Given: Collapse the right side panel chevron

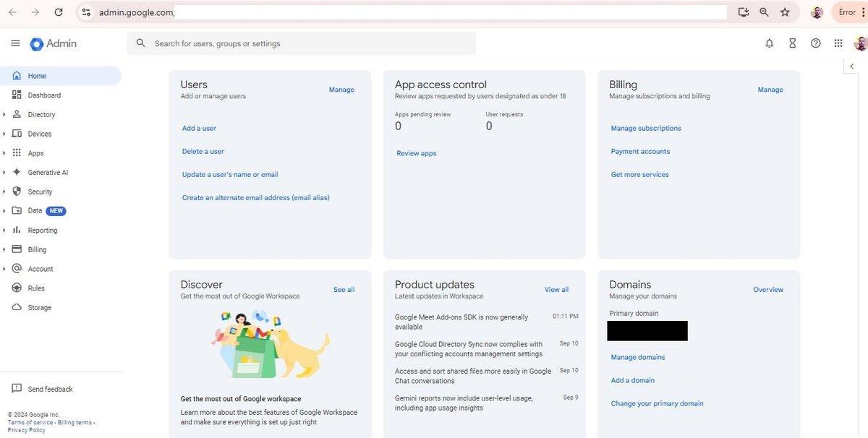Looking at the screenshot, I should pyautogui.click(x=851, y=66).
